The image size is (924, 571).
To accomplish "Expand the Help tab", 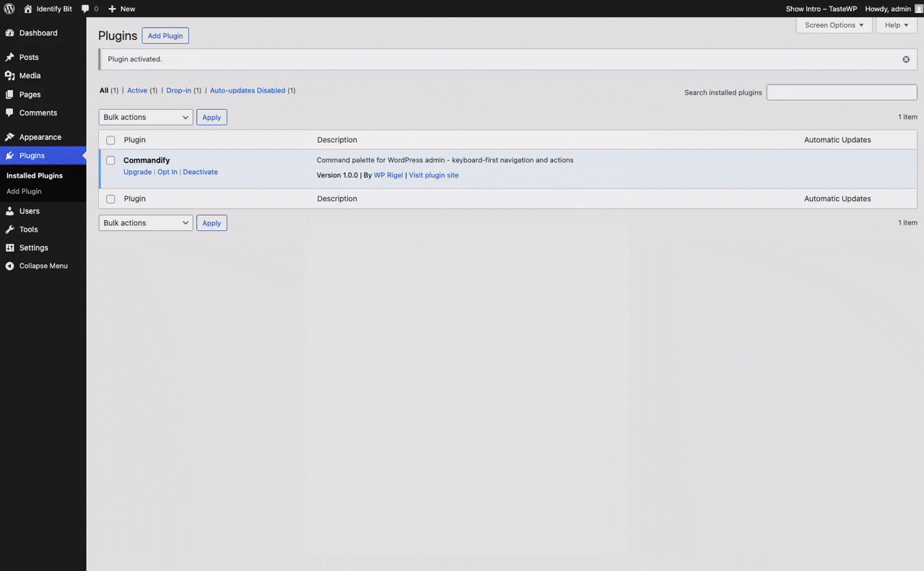I will tap(897, 25).
